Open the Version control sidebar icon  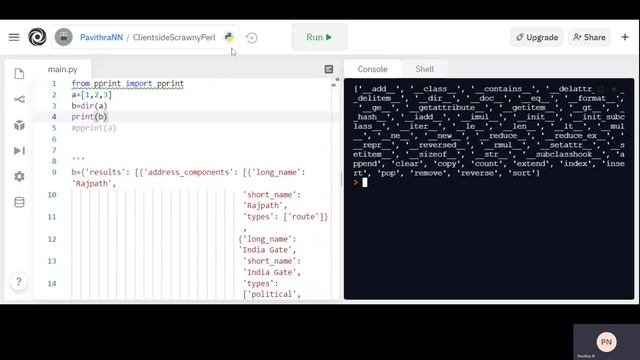(19, 99)
